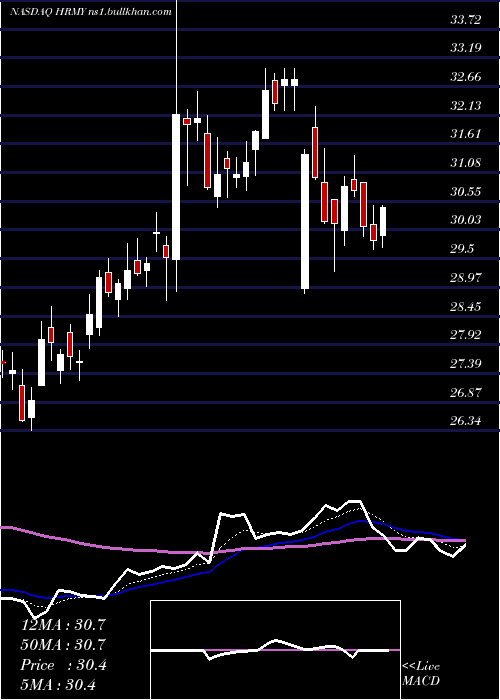Select the 27.39 price axis label
The width and height of the screenshot is (500, 700).
[x=466, y=364]
